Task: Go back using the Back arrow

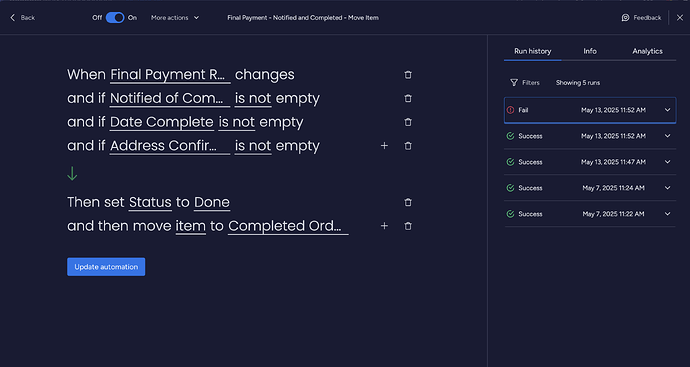Action: tap(22, 18)
